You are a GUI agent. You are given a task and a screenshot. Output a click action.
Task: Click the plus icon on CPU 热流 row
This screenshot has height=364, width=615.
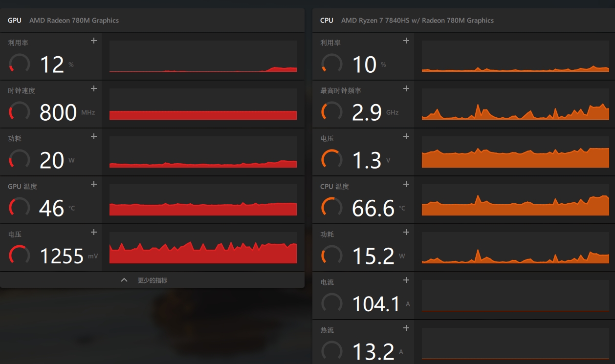[x=406, y=328]
